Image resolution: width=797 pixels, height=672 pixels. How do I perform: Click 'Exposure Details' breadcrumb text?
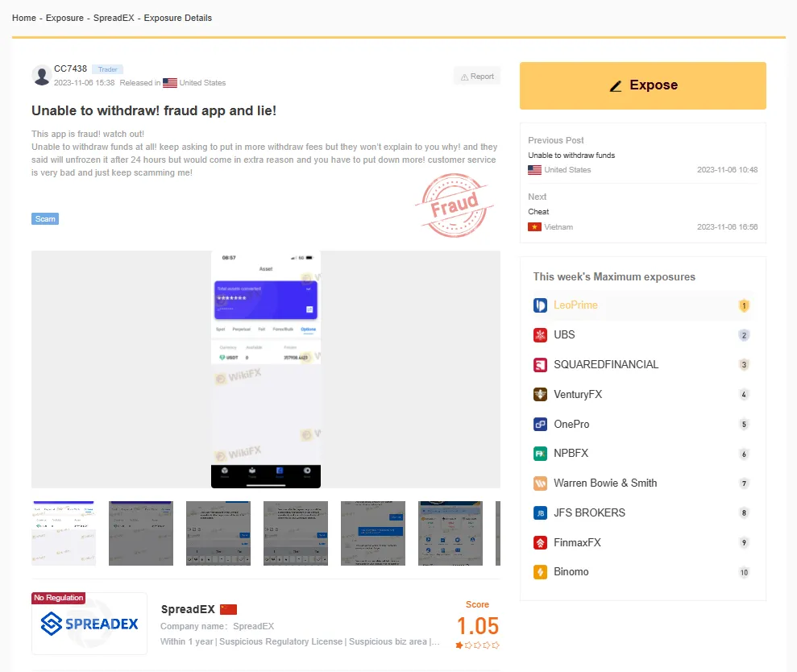[x=178, y=18]
